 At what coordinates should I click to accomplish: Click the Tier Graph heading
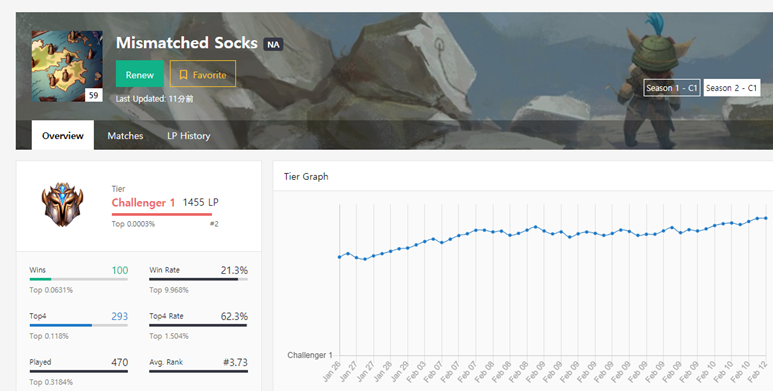306,177
